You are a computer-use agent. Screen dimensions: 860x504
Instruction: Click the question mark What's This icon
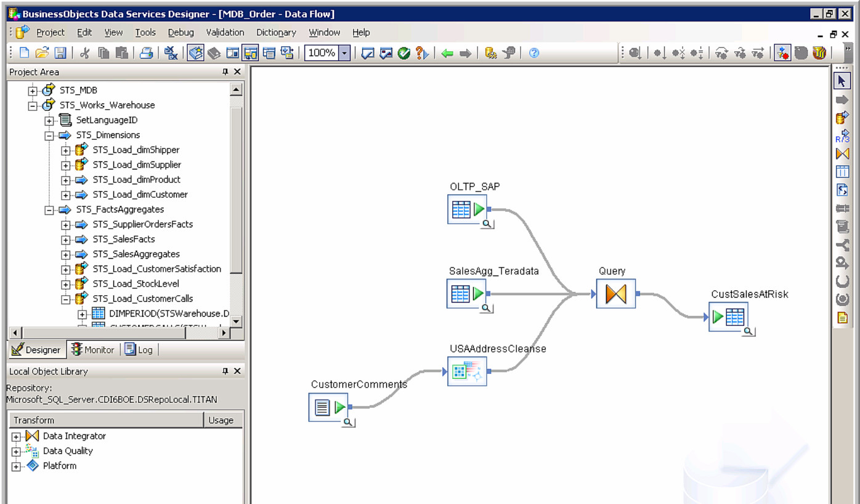[422, 53]
